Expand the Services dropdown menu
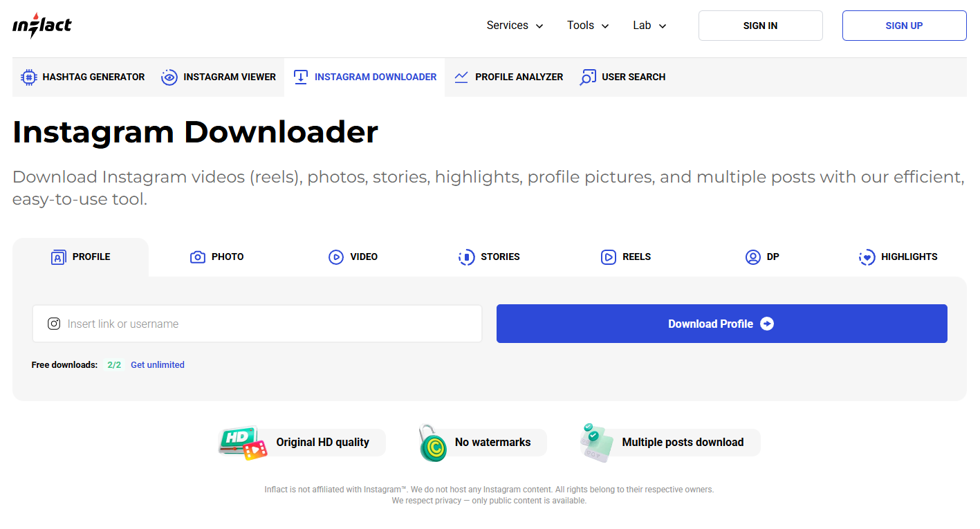 pyautogui.click(x=515, y=26)
